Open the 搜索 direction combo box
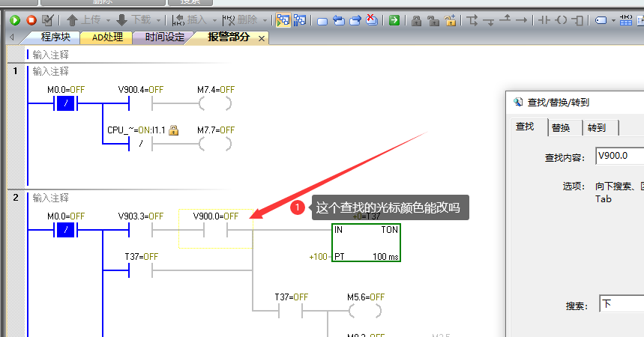The width and height of the screenshot is (644, 337). tap(621, 305)
